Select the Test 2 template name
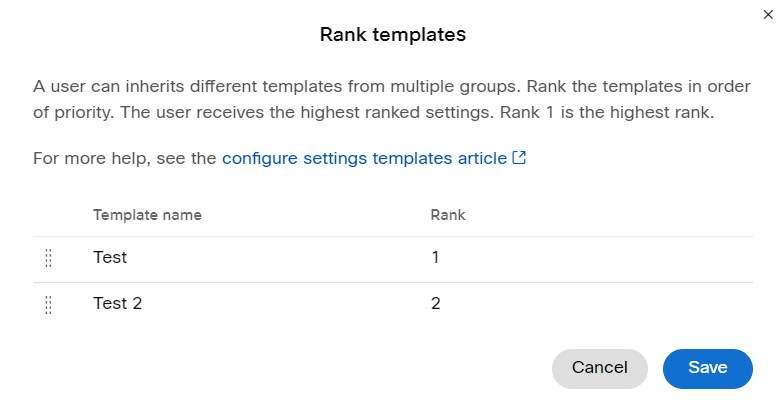This screenshot has height=410, width=784. tap(118, 303)
